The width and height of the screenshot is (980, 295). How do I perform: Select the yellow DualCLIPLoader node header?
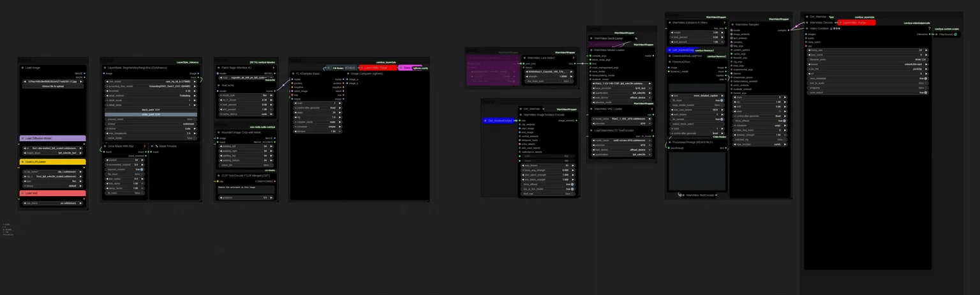pos(52,162)
